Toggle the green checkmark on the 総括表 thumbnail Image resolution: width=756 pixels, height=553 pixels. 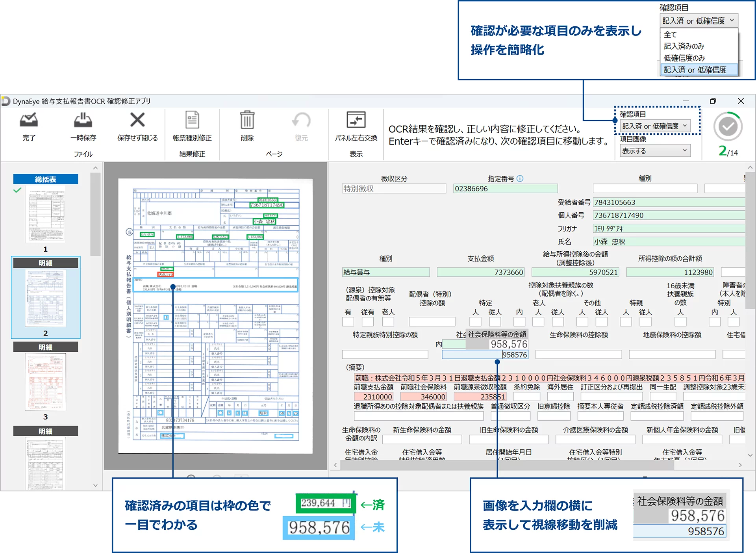point(17,190)
